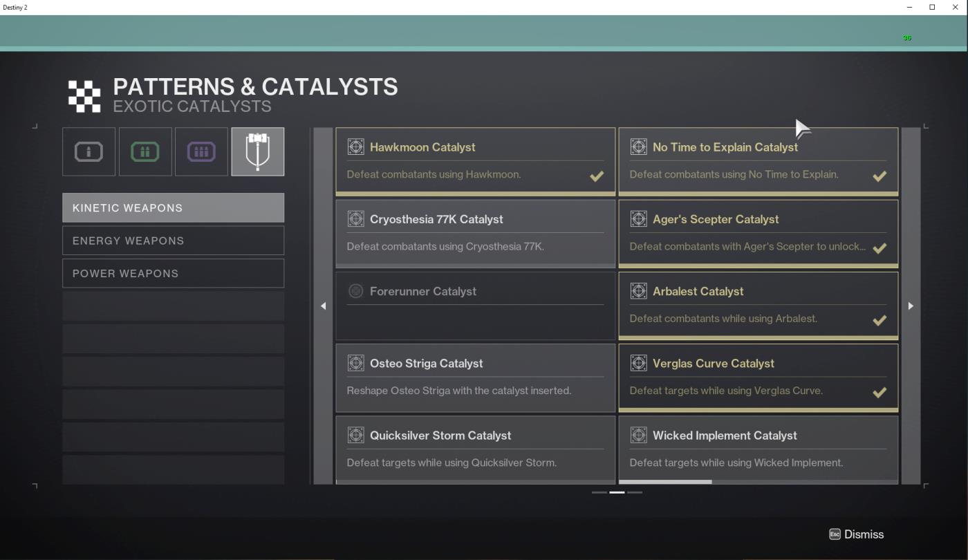Click "Defeat combatants using No Time to Explain."
Viewport: 968px width, 560px height.
tap(734, 174)
